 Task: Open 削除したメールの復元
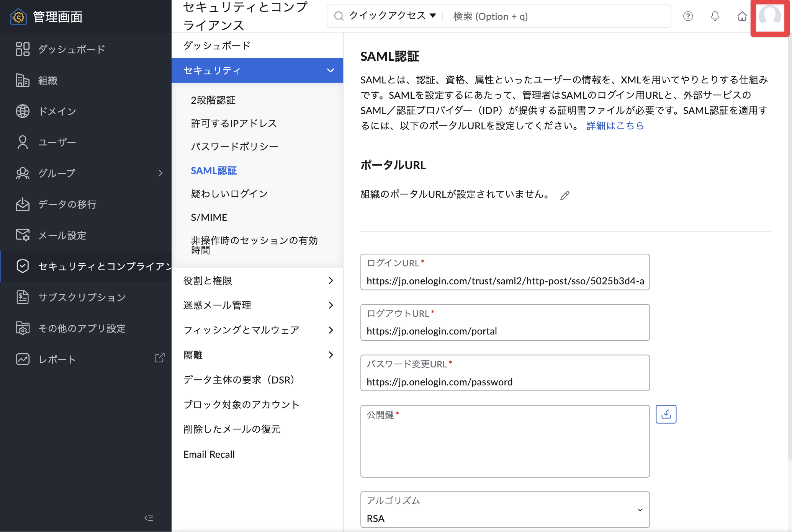click(232, 429)
